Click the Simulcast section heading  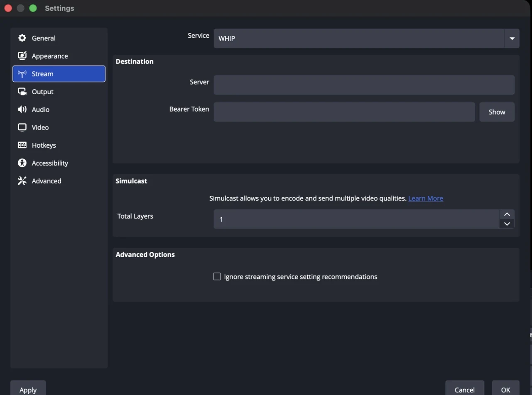click(x=131, y=181)
